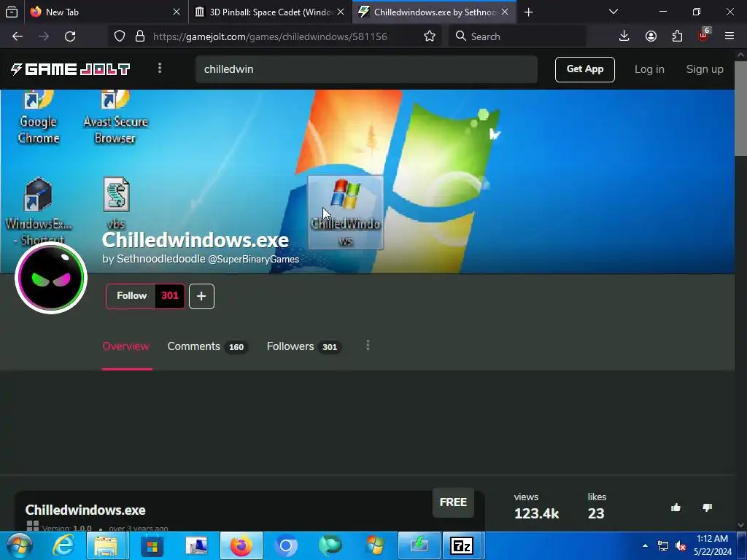Like the game with thumbs up
This screenshot has width=747, height=560.
[x=676, y=507]
